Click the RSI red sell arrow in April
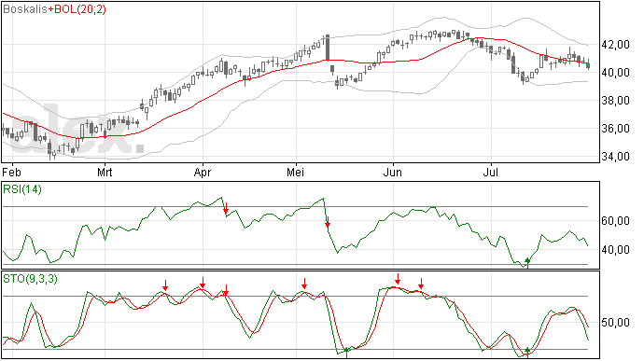Image resolution: width=644 pixels, height=361 pixels. tap(226, 209)
